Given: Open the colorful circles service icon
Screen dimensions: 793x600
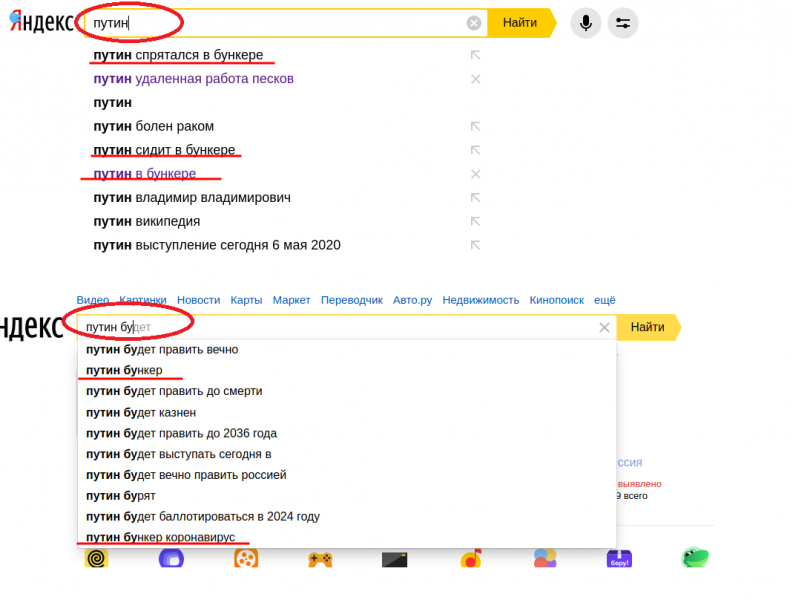Looking at the screenshot, I should click(545, 559).
